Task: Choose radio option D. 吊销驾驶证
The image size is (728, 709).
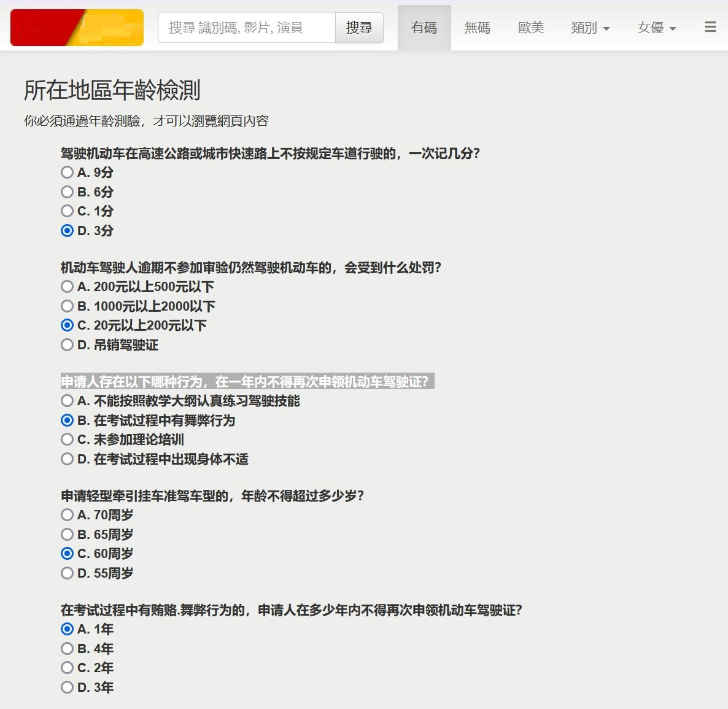Action: (68, 345)
